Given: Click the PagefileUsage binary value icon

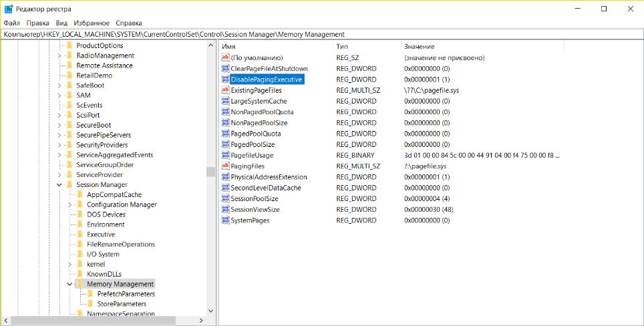Looking at the screenshot, I should tap(225, 155).
